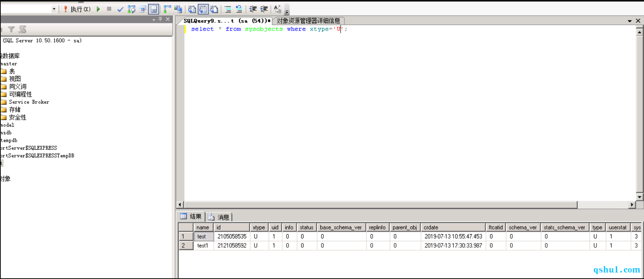
Task: Open the Object Explorer window position menu
Action: tap(154, 20)
